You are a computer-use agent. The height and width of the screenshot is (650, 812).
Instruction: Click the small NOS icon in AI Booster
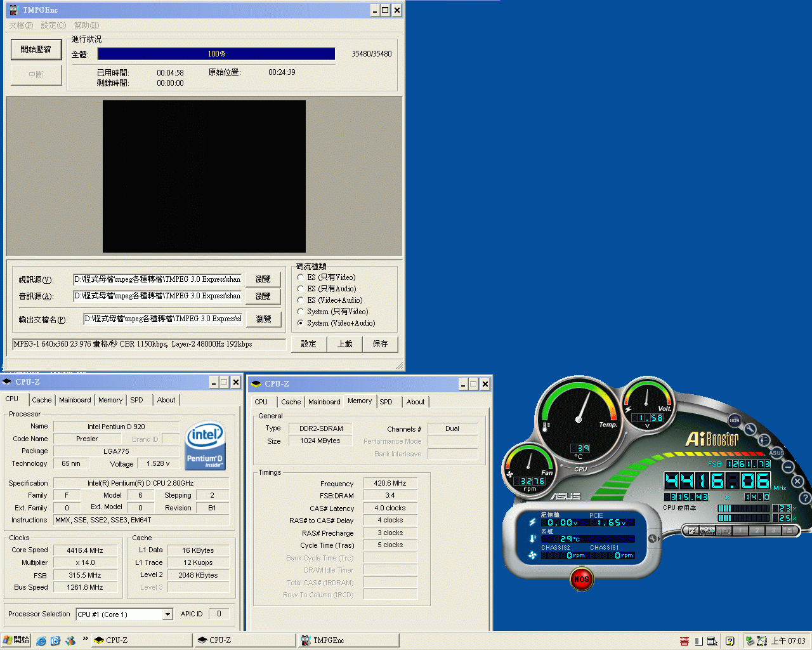734,420
